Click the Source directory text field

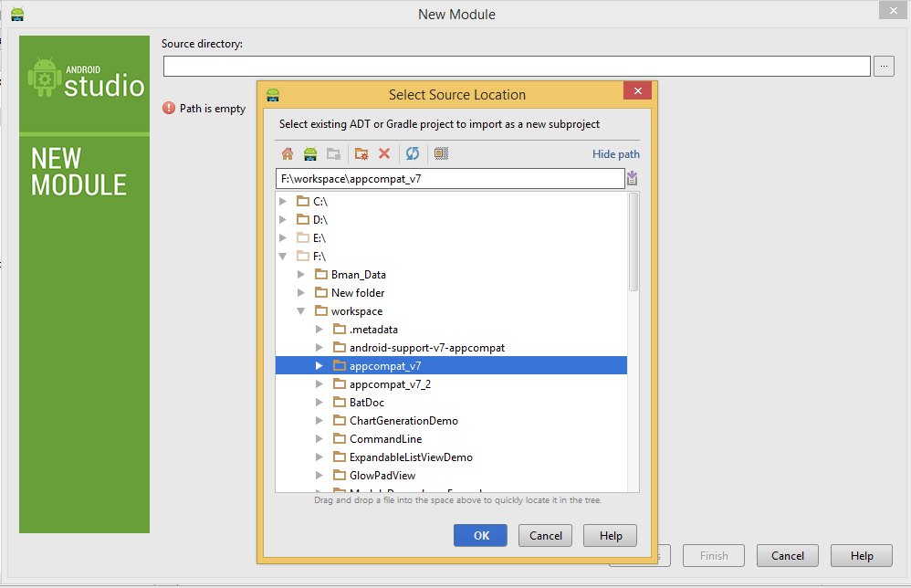point(517,67)
